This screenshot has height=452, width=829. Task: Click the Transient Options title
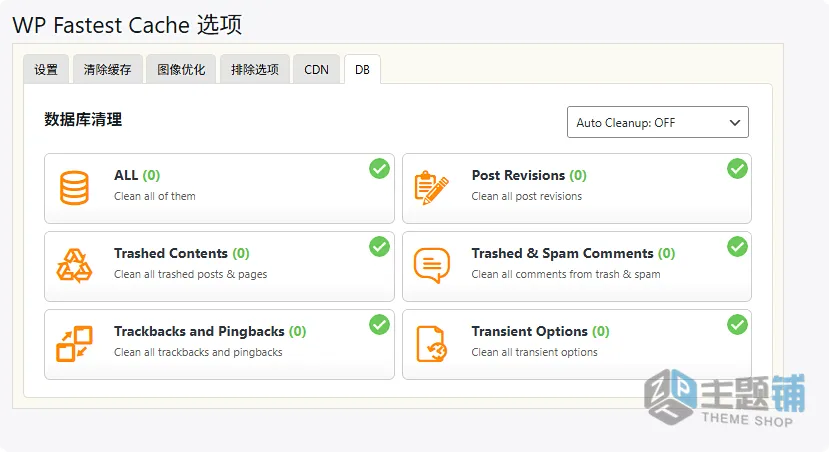coord(540,331)
